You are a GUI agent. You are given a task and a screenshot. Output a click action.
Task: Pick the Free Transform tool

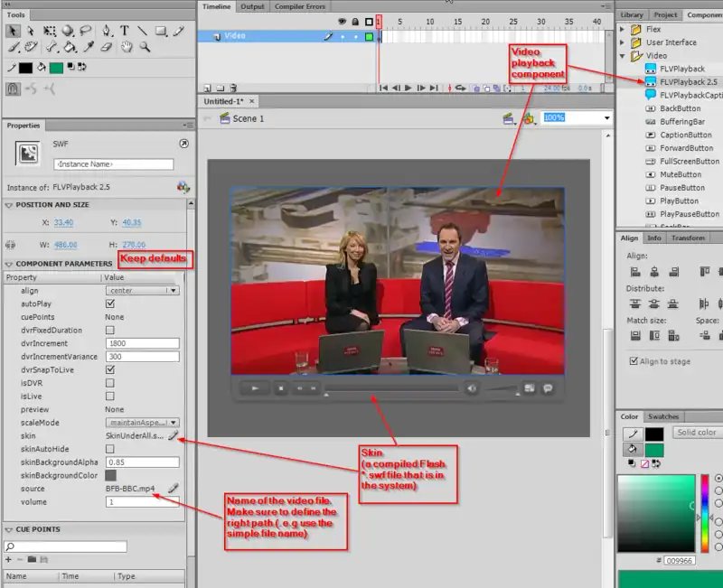pyautogui.click(x=51, y=31)
